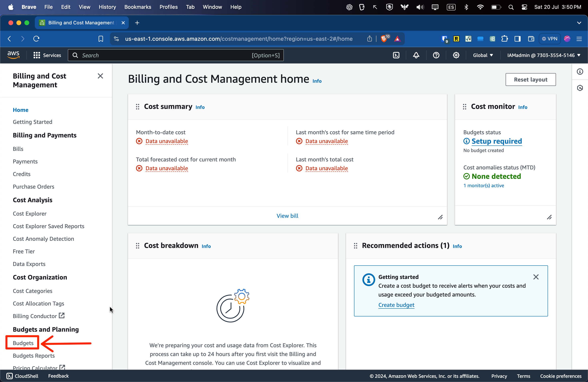Toggle the browser sidebar panel

click(517, 39)
